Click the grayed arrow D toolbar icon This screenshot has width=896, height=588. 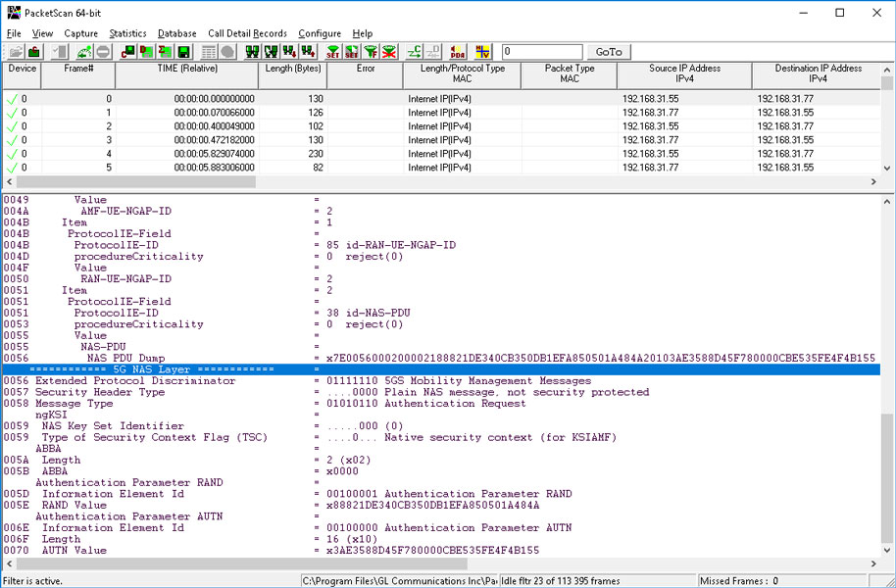[x=432, y=52]
